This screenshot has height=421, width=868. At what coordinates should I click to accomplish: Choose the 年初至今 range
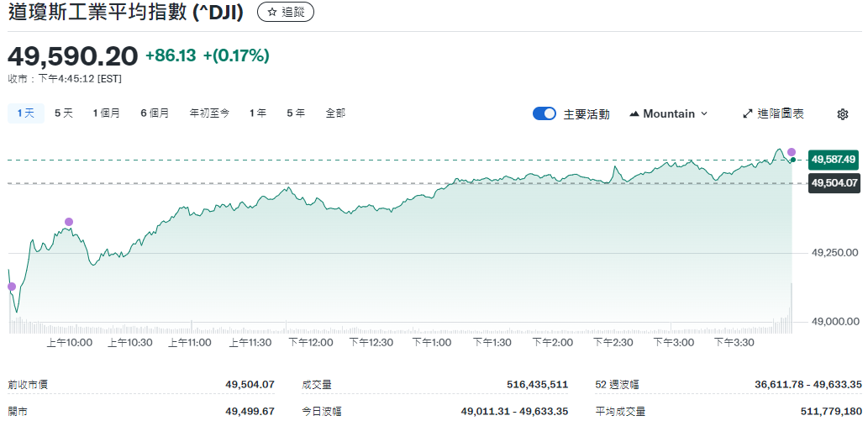point(209,113)
